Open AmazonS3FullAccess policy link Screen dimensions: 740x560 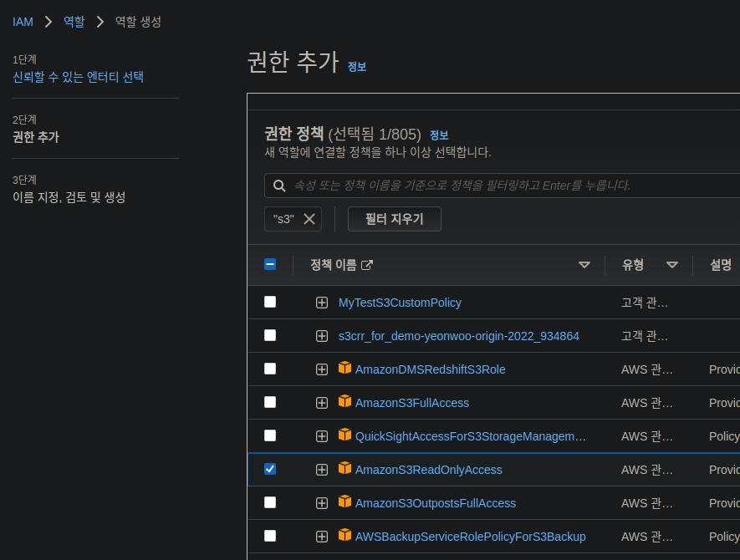pyautogui.click(x=412, y=404)
